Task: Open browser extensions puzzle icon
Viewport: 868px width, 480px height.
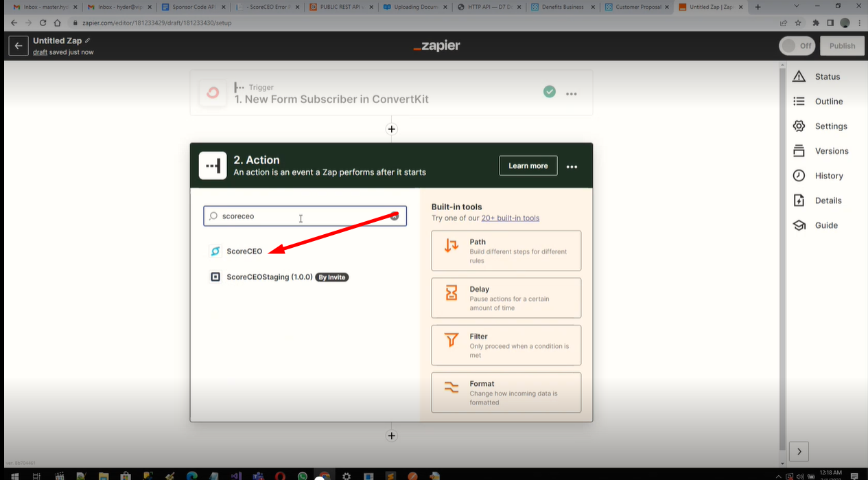Action: (x=816, y=23)
